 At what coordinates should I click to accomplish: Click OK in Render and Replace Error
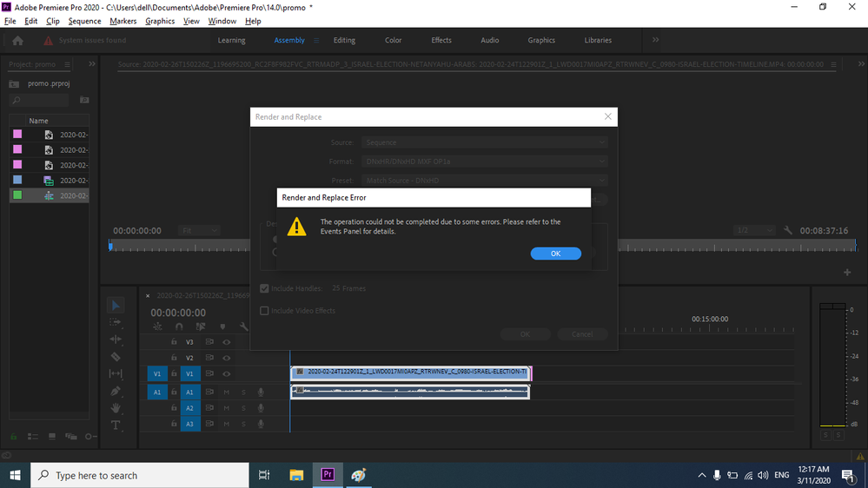[x=556, y=254]
